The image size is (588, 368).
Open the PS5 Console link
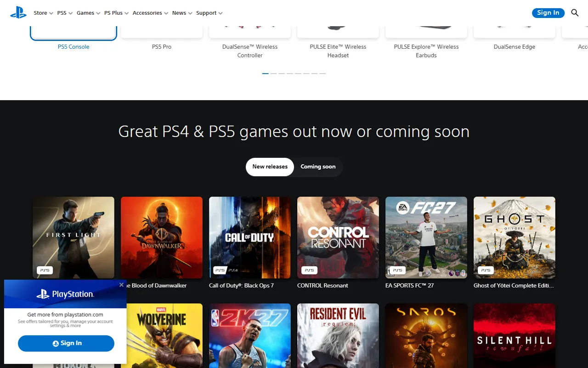(x=73, y=47)
